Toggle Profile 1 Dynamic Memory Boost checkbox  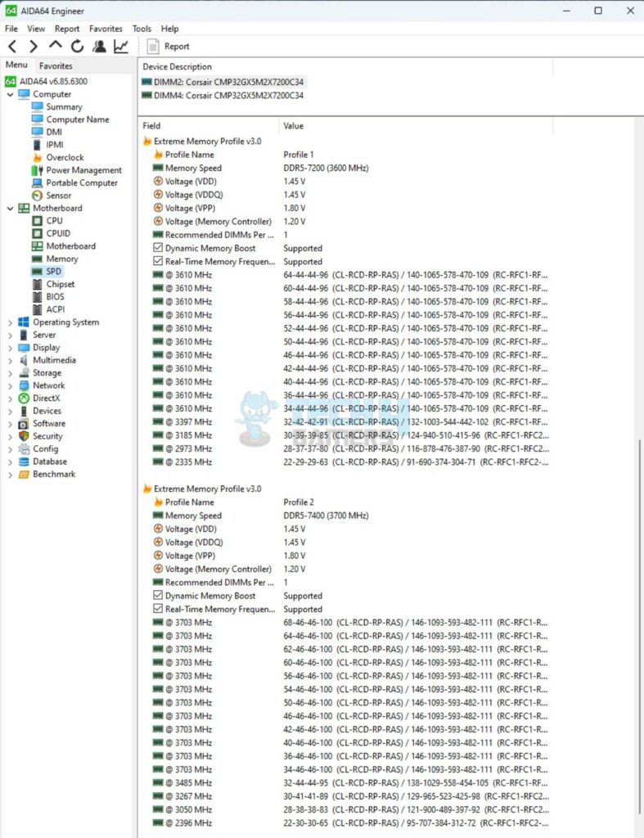click(158, 248)
